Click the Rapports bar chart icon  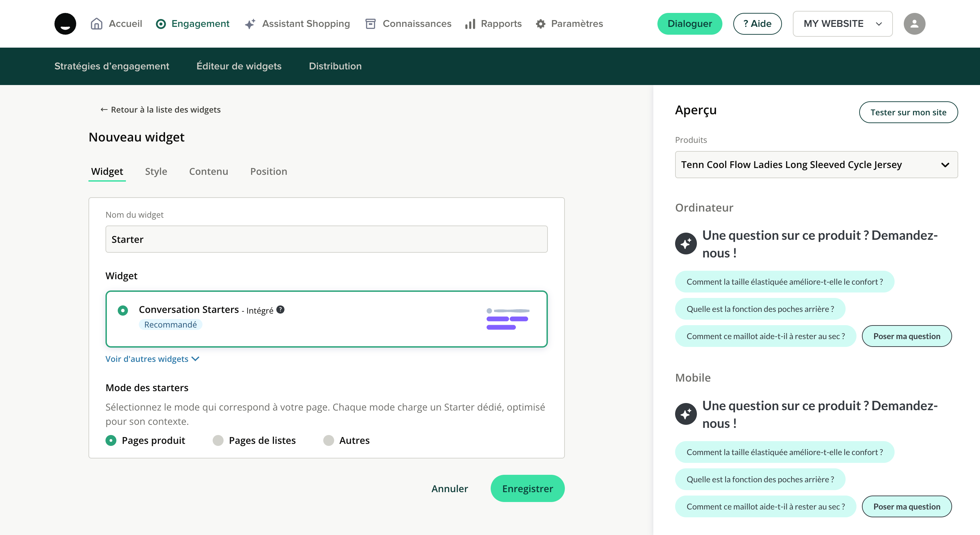[x=470, y=24]
